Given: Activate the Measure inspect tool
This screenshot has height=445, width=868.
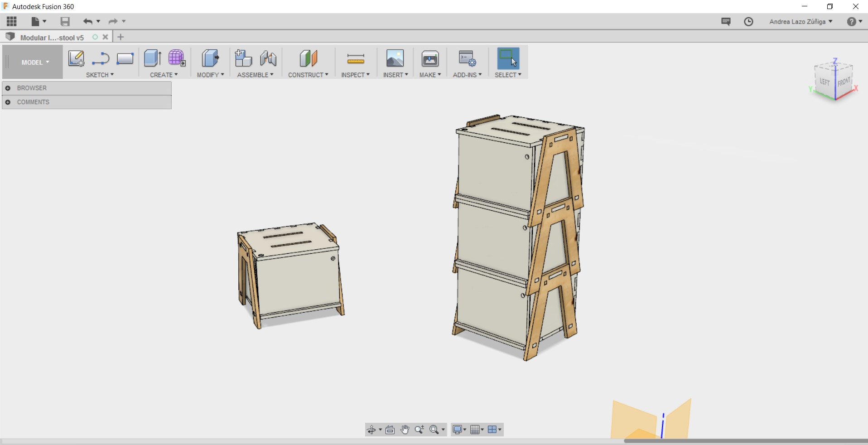Looking at the screenshot, I should [356, 58].
